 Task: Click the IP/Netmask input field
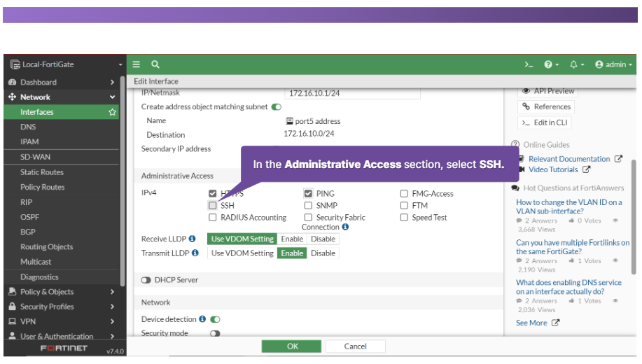point(353,93)
